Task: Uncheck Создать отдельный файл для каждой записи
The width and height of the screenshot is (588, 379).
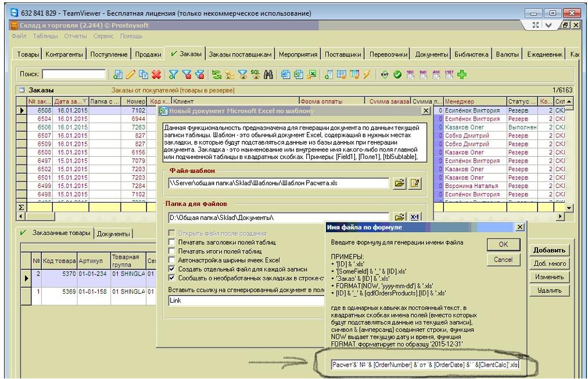Action: click(x=171, y=269)
